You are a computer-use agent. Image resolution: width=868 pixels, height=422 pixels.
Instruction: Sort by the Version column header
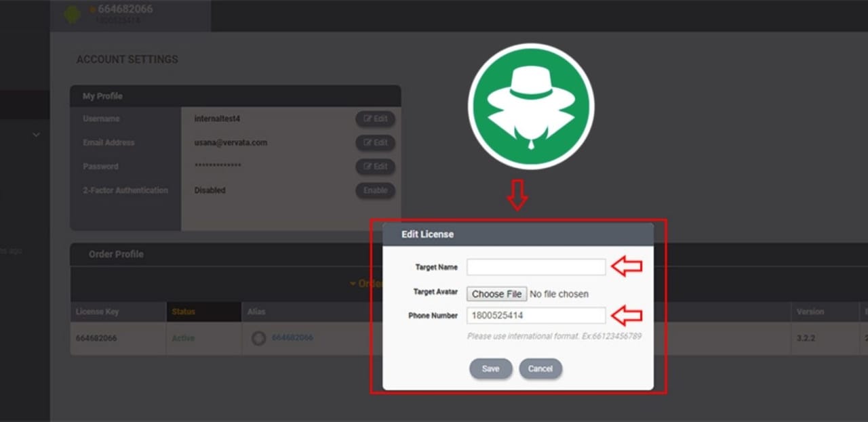[x=812, y=311]
